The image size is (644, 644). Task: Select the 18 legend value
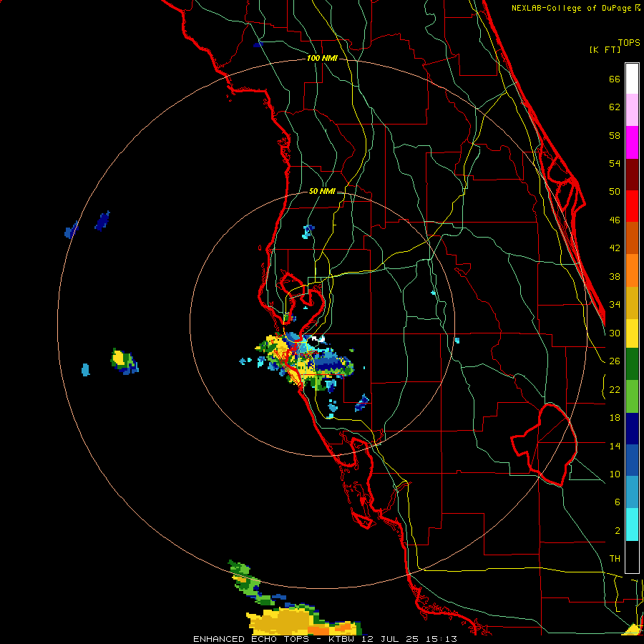click(x=615, y=418)
